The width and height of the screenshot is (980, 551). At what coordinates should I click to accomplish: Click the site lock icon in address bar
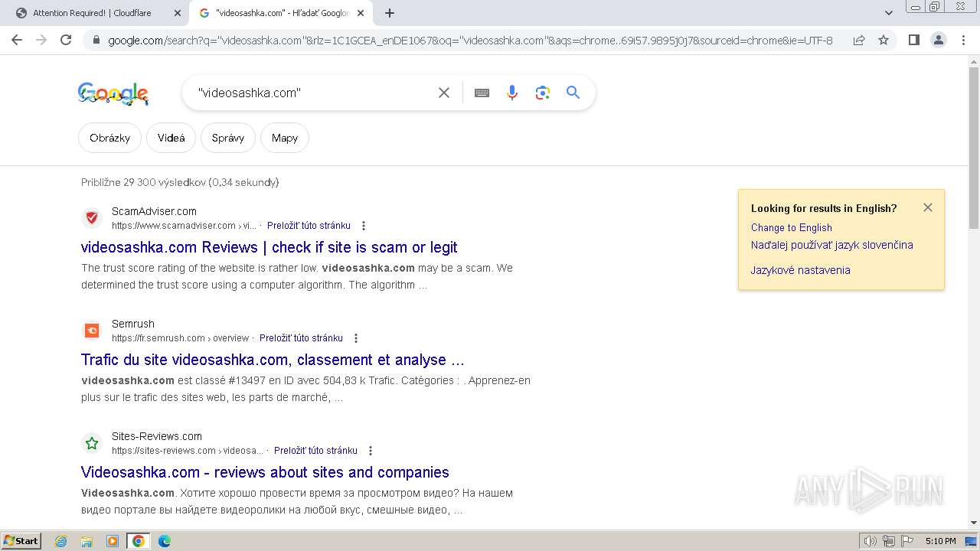pyautogui.click(x=96, y=40)
